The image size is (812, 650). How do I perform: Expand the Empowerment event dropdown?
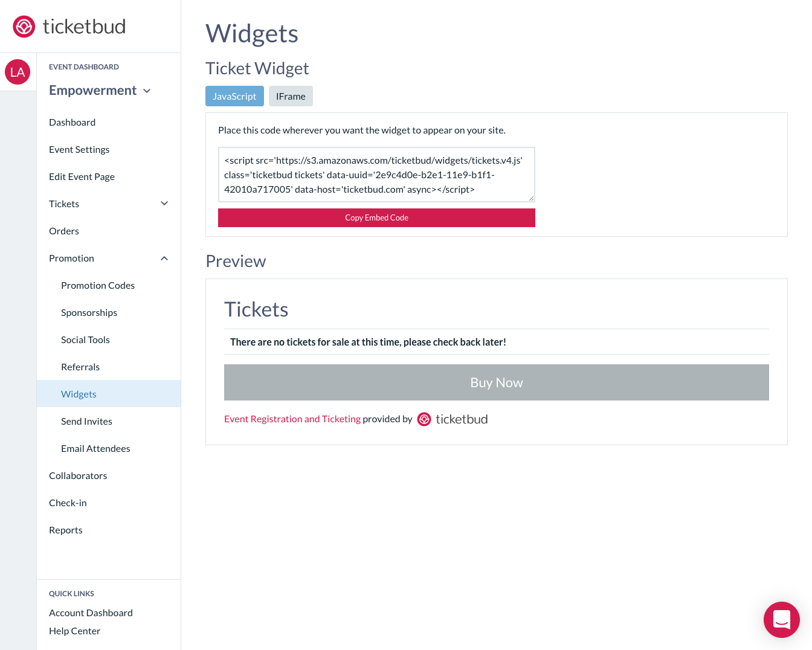tap(147, 91)
